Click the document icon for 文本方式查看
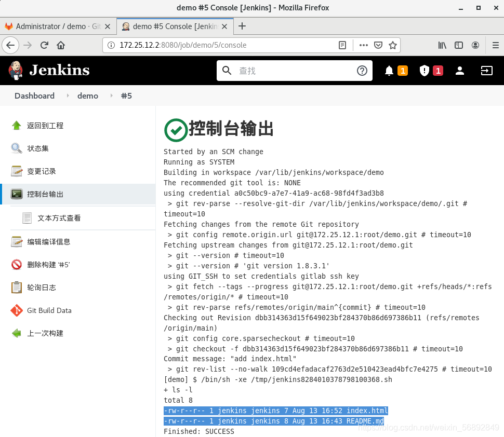Viewport: 504px width, 437px height. click(27, 218)
